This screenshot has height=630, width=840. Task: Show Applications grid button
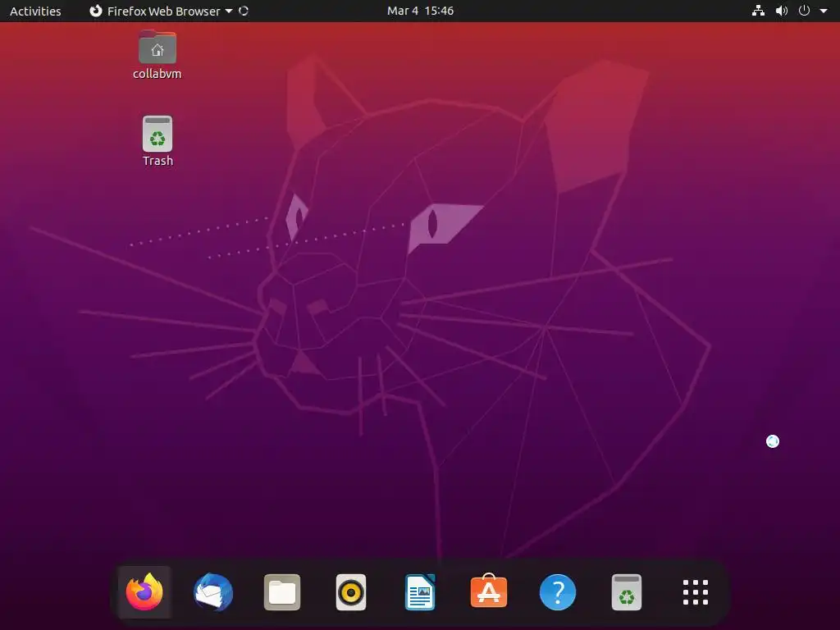click(x=696, y=592)
